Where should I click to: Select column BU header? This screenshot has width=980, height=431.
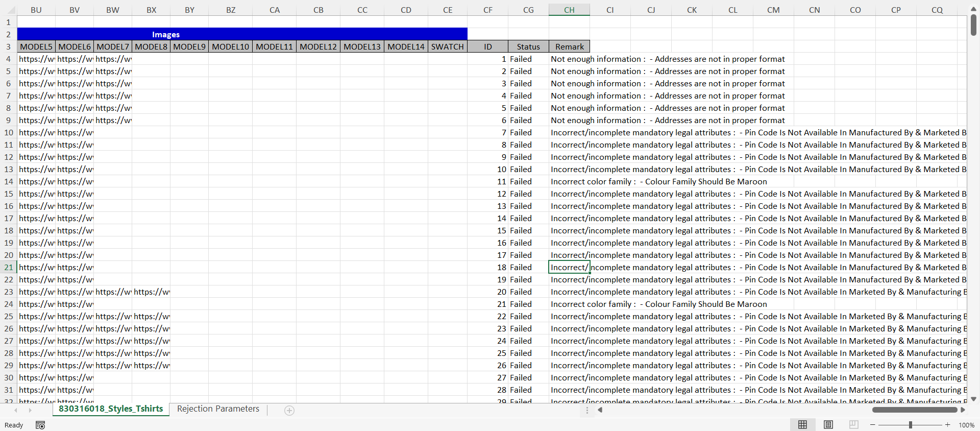coord(36,10)
